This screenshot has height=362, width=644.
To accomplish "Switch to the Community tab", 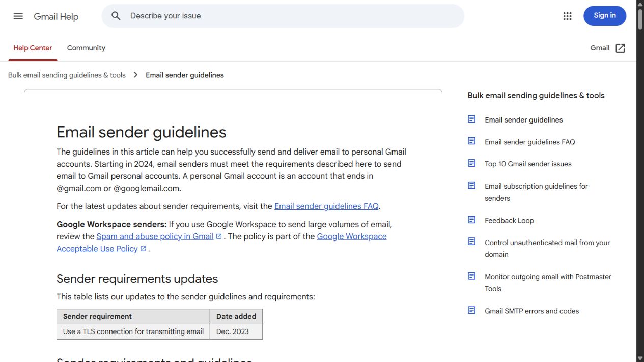I will point(86,48).
